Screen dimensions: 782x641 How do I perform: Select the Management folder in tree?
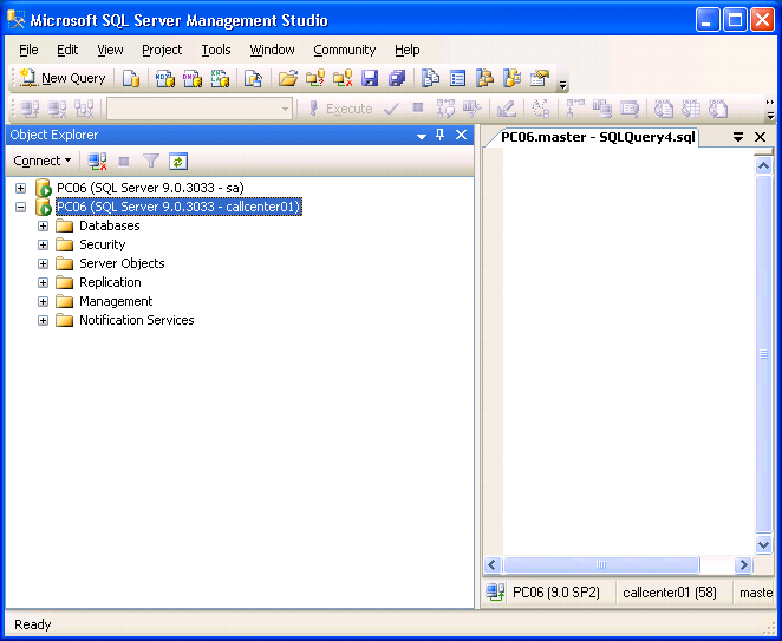[x=115, y=301]
